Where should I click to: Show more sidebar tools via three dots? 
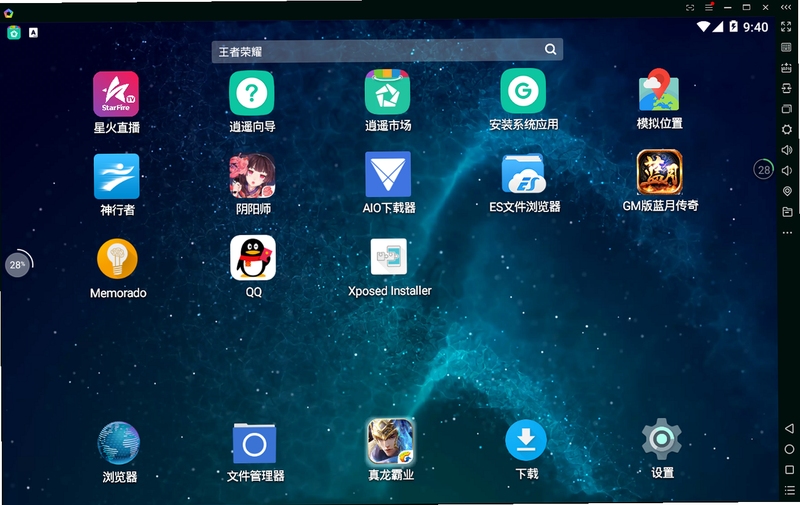tap(787, 233)
